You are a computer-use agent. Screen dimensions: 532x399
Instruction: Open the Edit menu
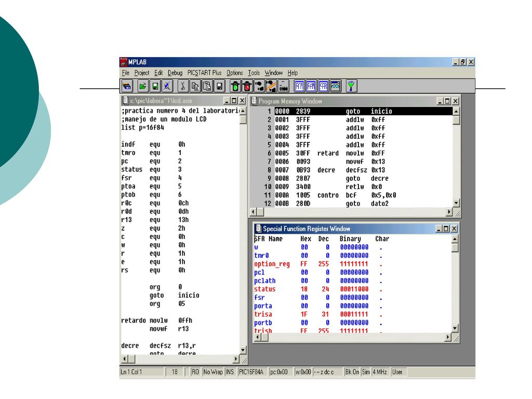[x=158, y=73]
